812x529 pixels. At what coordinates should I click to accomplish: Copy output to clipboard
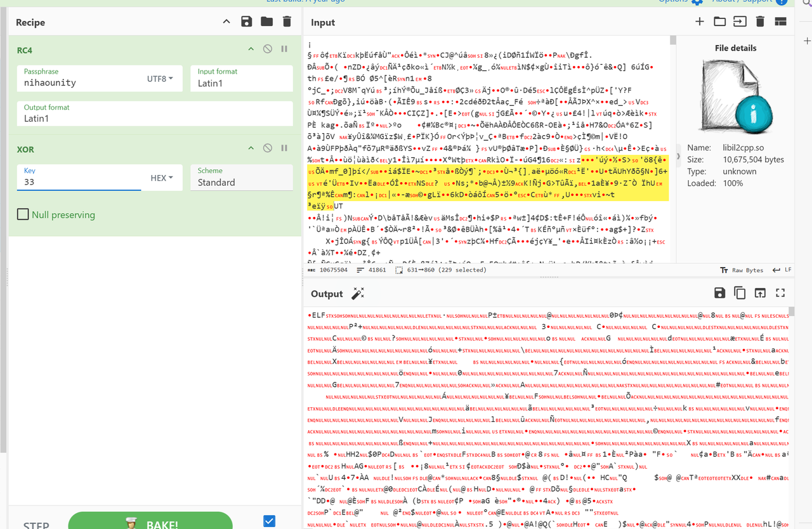tap(740, 293)
